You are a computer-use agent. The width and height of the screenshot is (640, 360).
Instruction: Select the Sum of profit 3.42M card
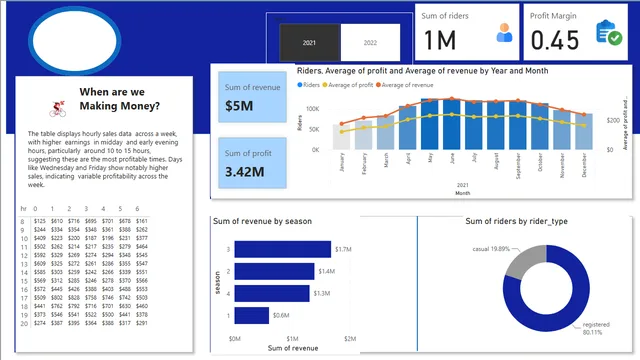tap(252, 163)
